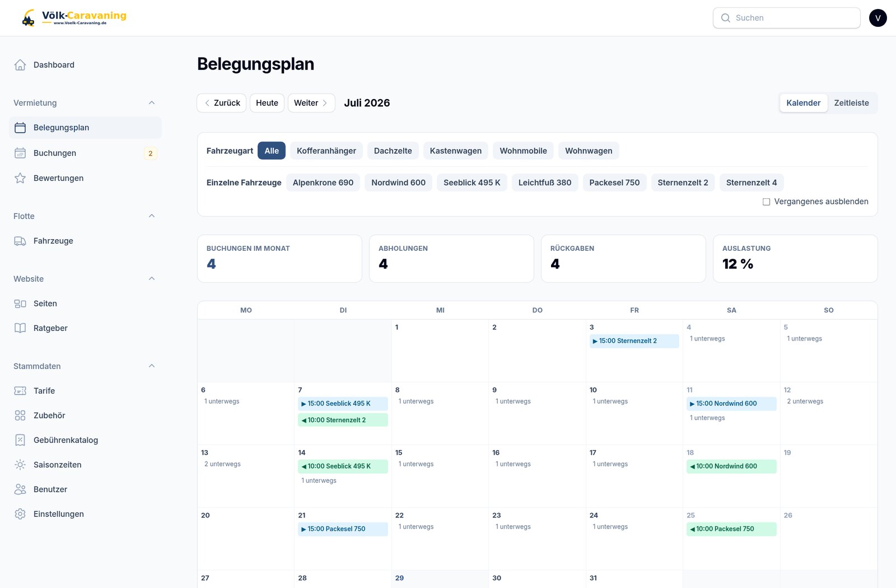Go to next month with Weiter
The image size is (896, 588).
coord(311,103)
